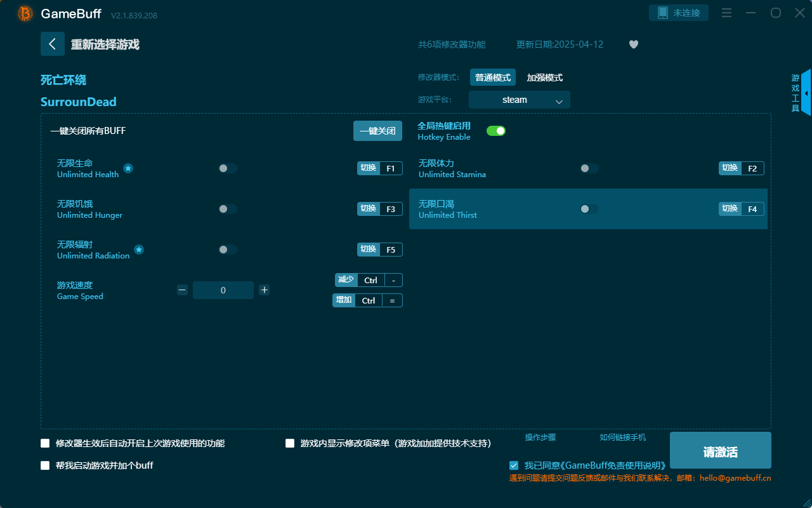Viewport: 812px width, 508px height.
Task: Click the F2 hotkey button for Unlimited Stamina
Action: click(742, 168)
